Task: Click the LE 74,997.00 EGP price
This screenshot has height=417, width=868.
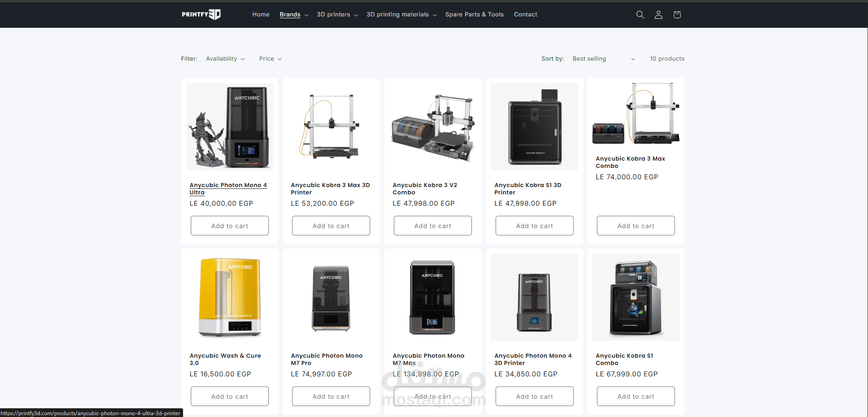Action: tap(322, 374)
